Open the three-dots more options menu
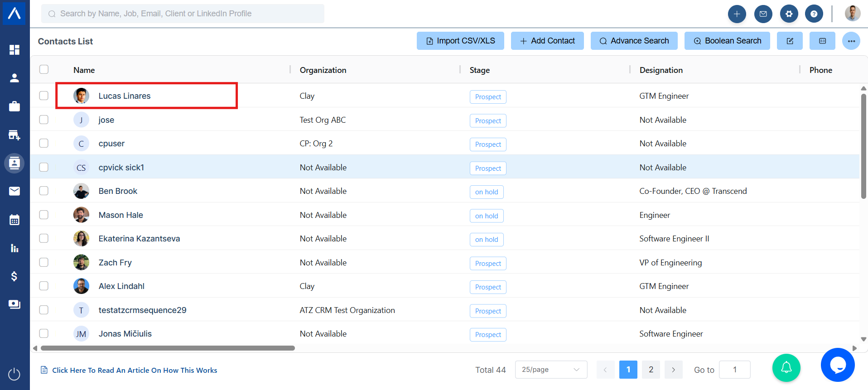This screenshot has height=390, width=868. [851, 41]
